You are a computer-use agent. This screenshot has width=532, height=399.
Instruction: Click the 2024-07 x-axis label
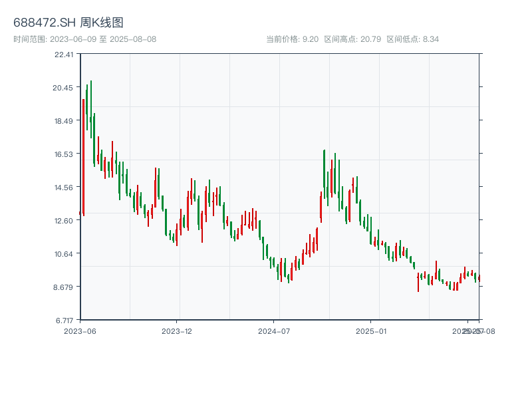274,331
